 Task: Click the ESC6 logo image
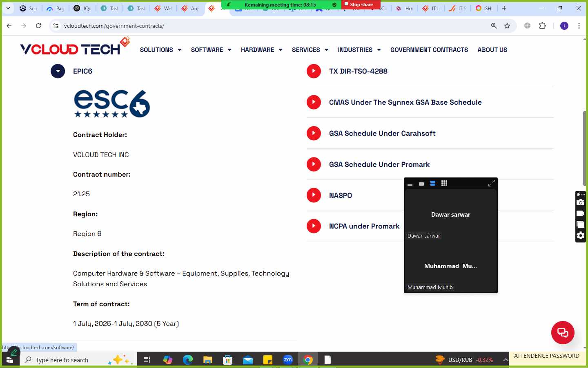tap(112, 103)
